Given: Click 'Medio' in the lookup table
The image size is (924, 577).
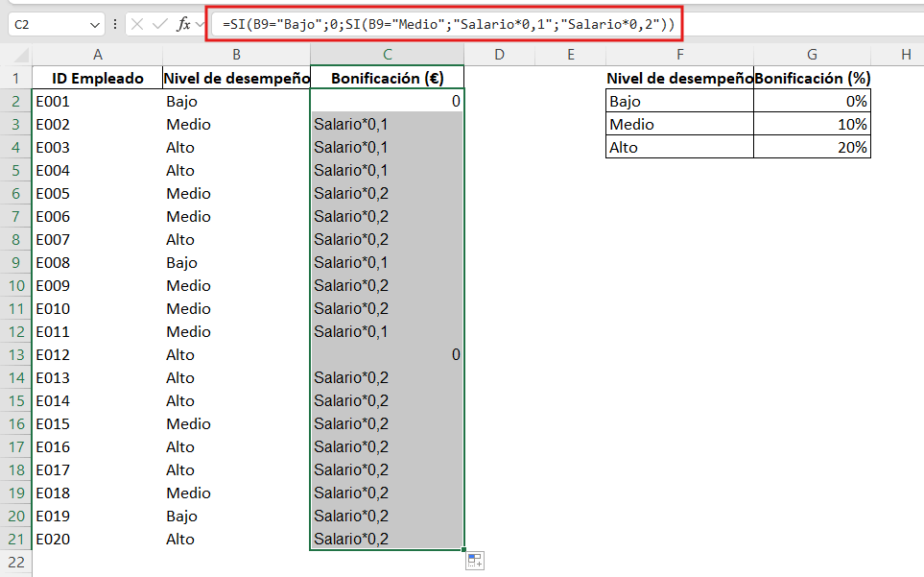Looking at the screenshot, I should [679, 125].
